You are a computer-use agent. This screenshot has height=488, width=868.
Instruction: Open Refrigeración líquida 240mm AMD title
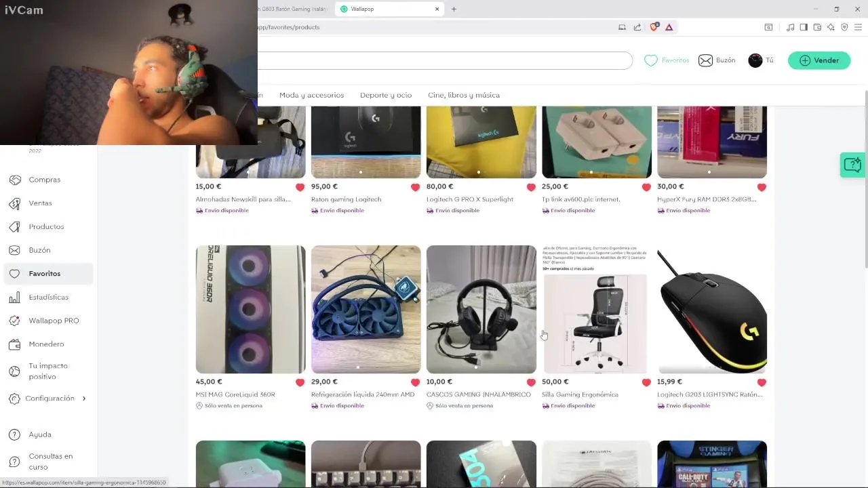pos(363,394)
